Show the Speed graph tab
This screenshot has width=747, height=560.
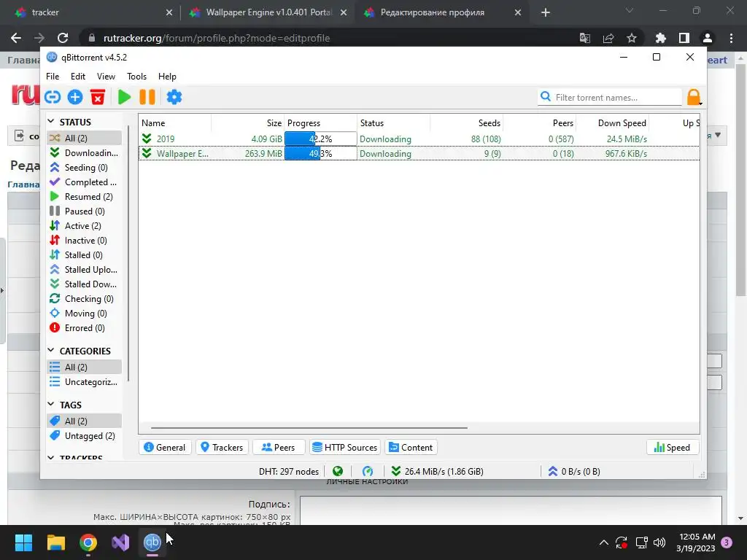[x=672, y=447]
